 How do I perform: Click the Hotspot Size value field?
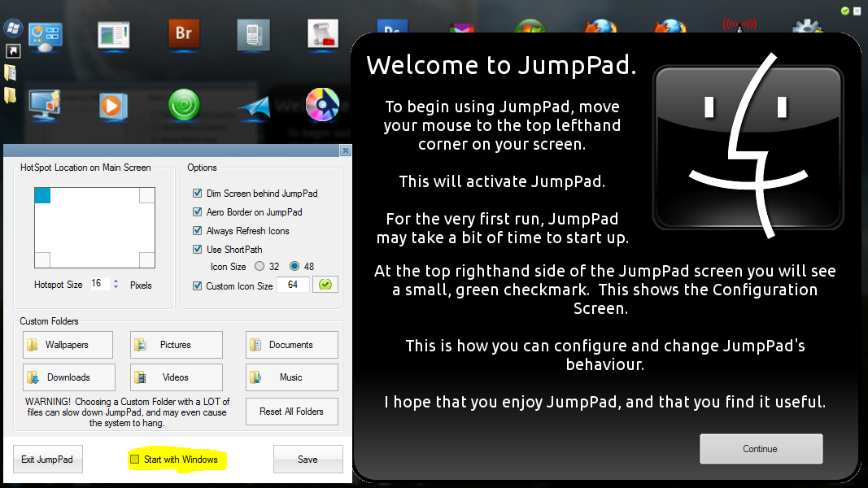(x=100, y=284)
